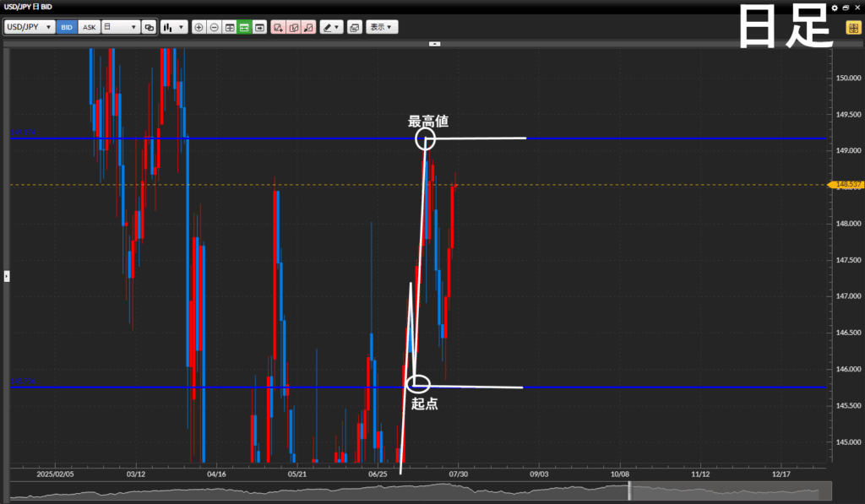Open the 表示 display menu
865x504 pixels.
(382, 27)
